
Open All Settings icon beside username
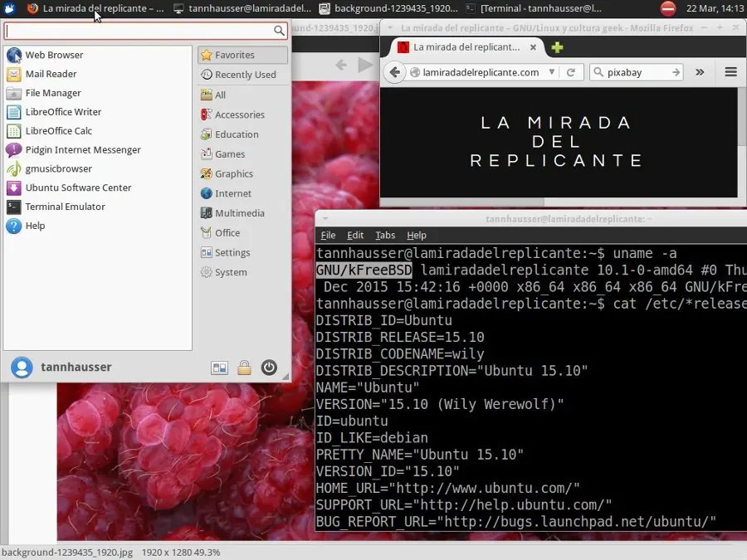tap(220, 368)
